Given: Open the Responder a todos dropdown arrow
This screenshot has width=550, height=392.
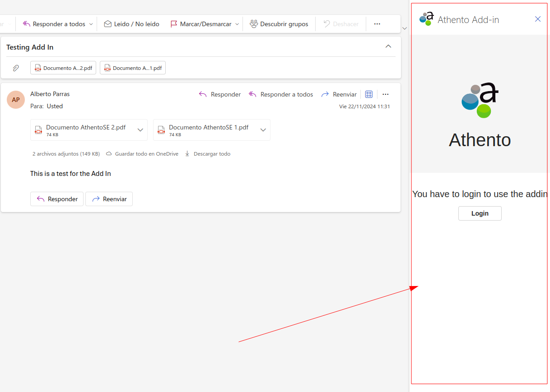Looking at the screenshot, I should point(91,24).
